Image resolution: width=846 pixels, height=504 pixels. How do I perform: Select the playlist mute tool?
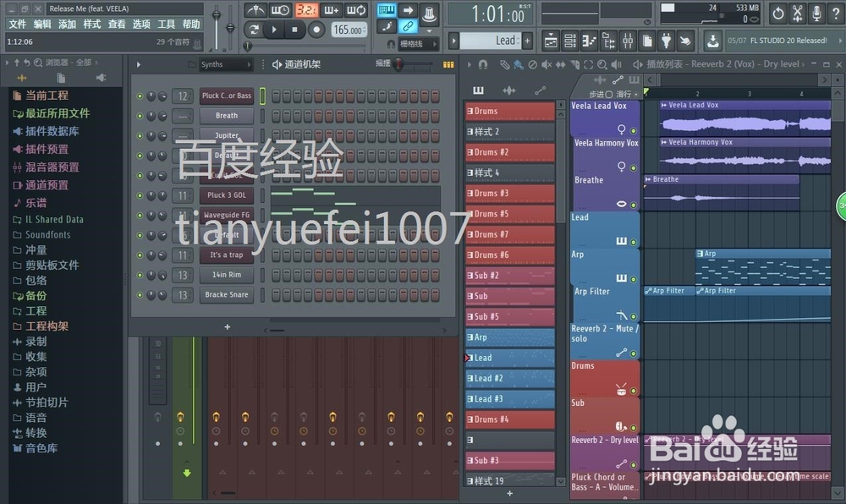547,64
